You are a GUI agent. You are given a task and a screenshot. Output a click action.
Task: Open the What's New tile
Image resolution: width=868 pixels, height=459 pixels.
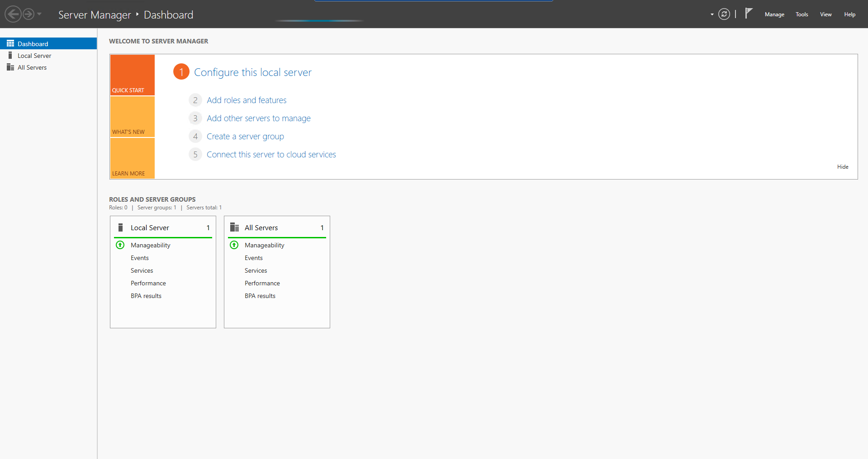coord(133,117)
